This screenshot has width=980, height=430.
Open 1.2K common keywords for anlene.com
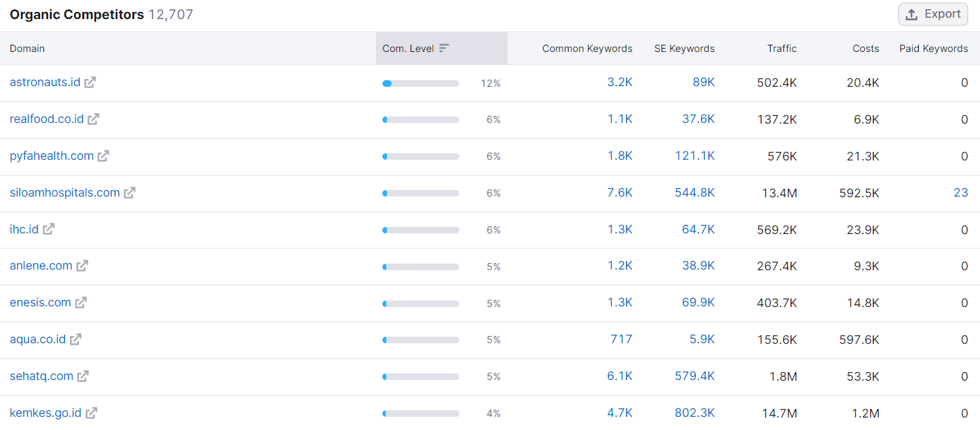point(620,266)
